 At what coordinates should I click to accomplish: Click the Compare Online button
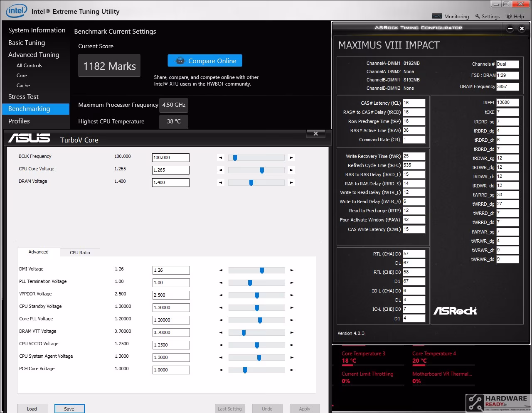205,61
